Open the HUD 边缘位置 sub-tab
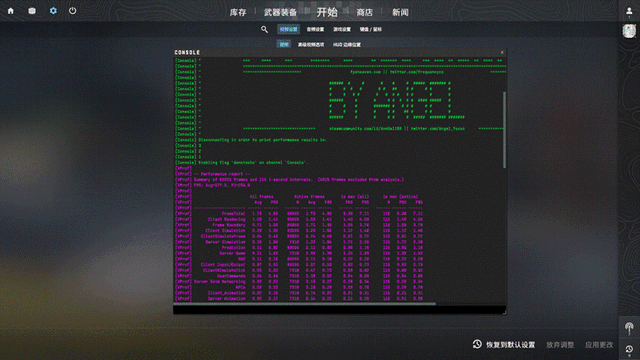 347,44
